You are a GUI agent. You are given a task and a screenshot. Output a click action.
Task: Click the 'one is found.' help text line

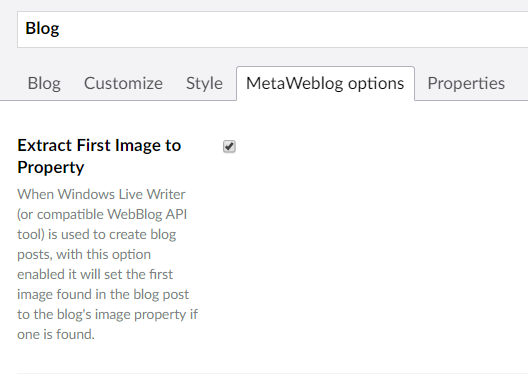(56, 334)
